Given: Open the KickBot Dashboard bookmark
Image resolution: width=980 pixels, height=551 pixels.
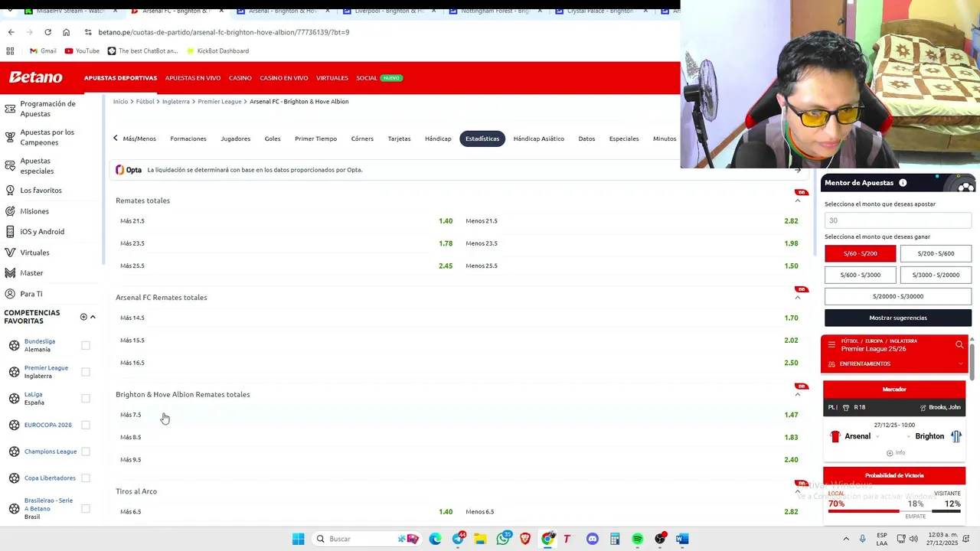Looking at the screenshot, I should 217,51.
